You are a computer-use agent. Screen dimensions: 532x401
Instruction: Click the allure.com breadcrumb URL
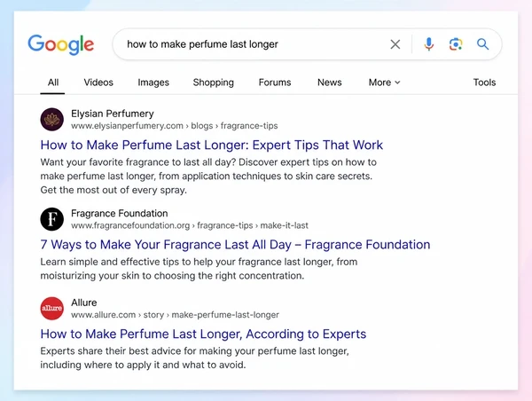click(x=175, y=315)
